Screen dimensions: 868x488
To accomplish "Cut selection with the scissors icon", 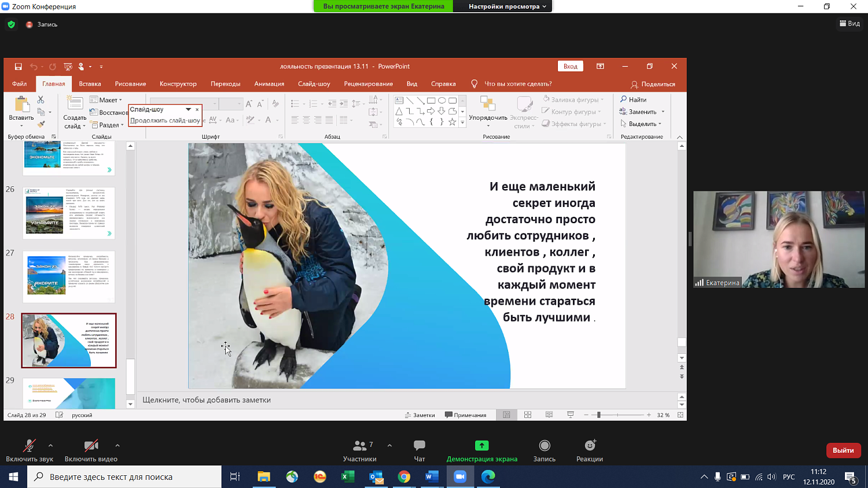I will pyautogui.click(x=41, y=100).
